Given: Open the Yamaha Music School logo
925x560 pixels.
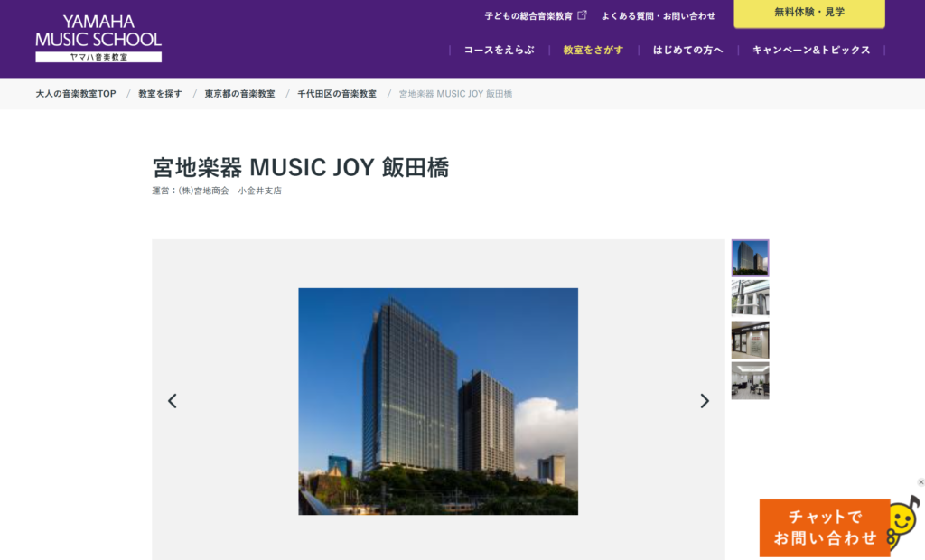Looking at the screenshot, I should [98, 38].
